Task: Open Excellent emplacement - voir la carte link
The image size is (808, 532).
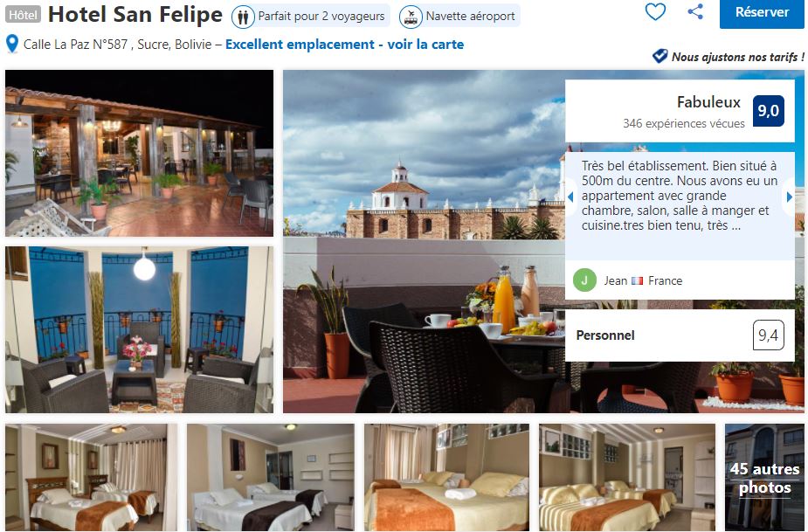Action: pos(344,45)
